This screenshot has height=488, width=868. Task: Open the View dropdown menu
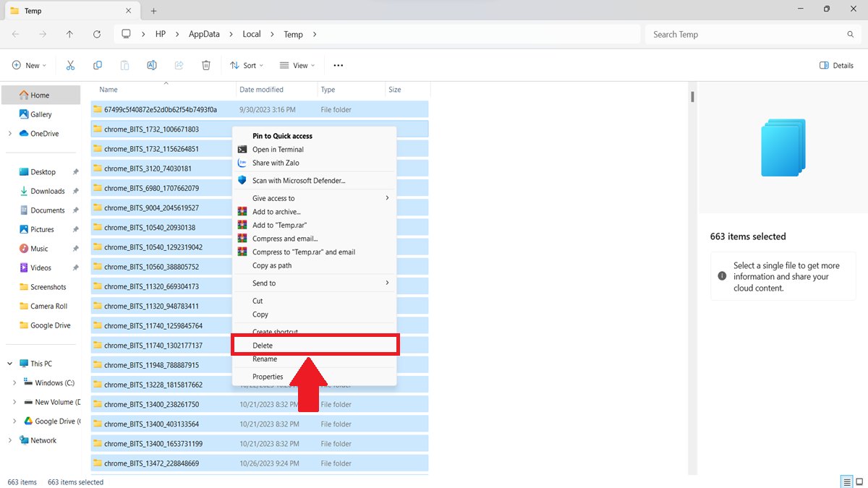point(297,65)
